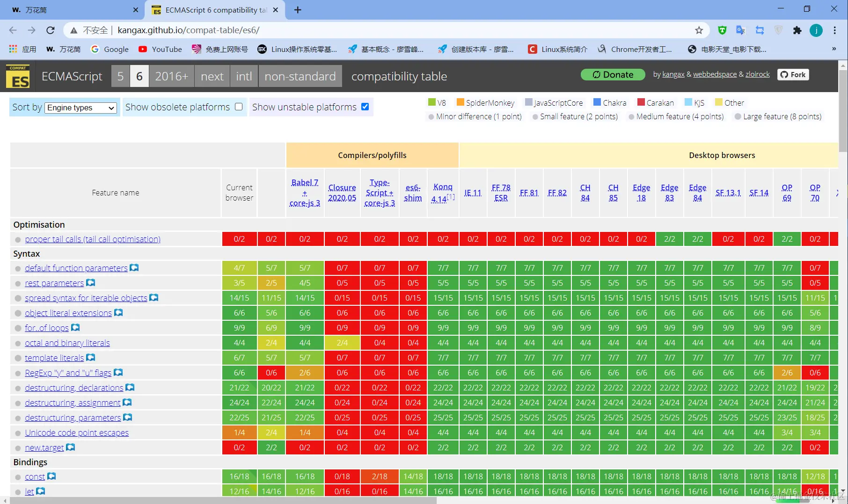Open the profile avatar icon
Image resolution: width=848 pixels, height=504 pixels.
pos(816,30)
